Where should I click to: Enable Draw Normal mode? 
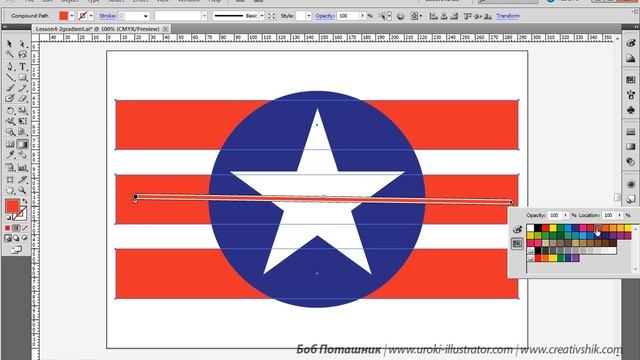pos(8,238)
